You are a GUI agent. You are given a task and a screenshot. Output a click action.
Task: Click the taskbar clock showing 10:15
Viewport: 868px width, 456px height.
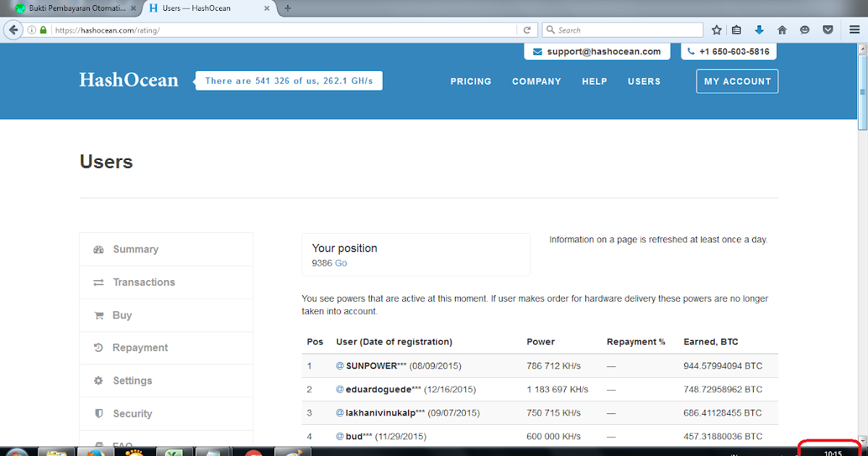[833, 453]
